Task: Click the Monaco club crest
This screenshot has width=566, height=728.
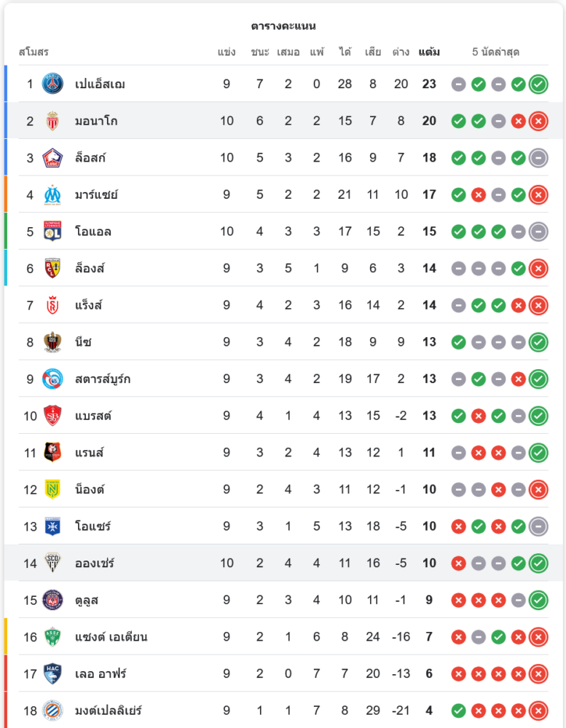Action: click(x=52, y=121)
